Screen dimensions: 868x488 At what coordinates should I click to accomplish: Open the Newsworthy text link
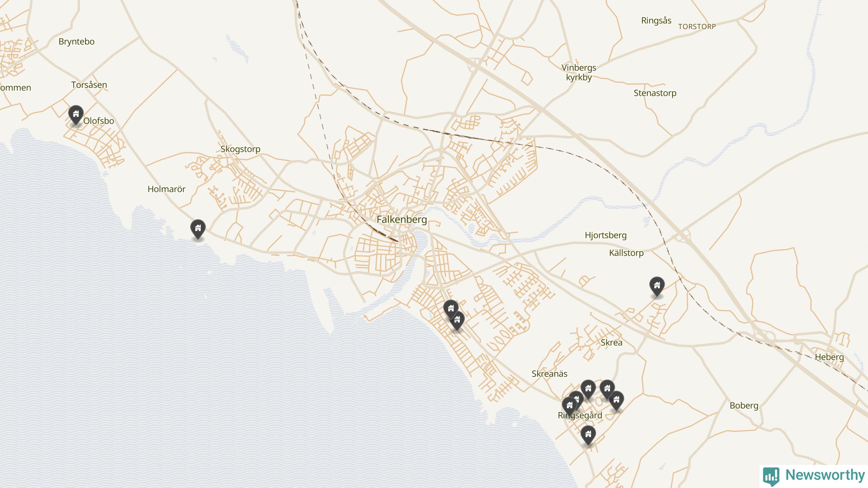click(825, 475)
